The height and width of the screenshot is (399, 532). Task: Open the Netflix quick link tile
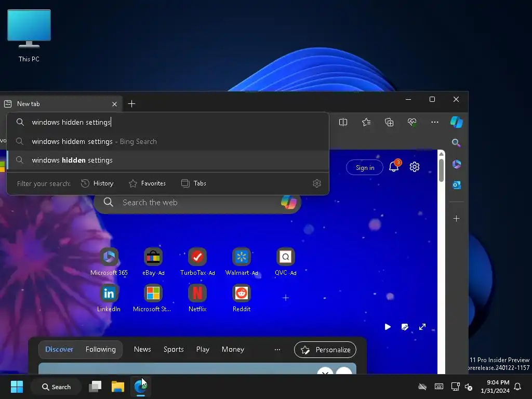[197, 298]
